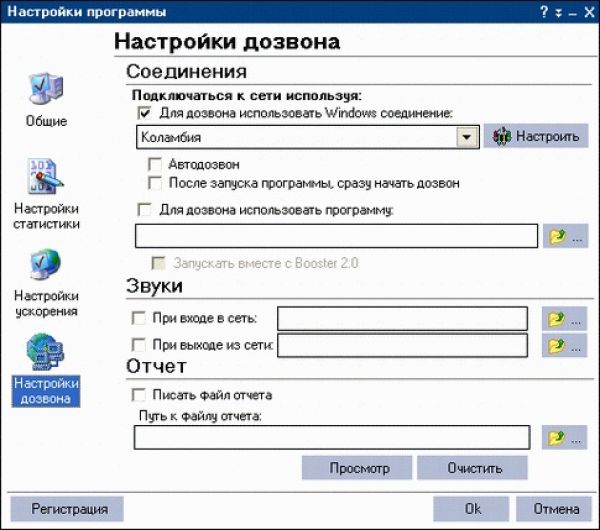Check Для дозвона использовать программу

click(144, 210)
